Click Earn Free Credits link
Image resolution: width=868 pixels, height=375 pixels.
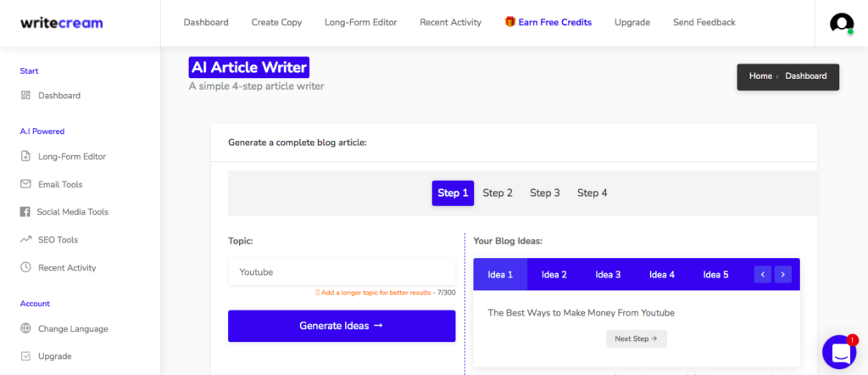pyautogui.click(x=555, y=23)
